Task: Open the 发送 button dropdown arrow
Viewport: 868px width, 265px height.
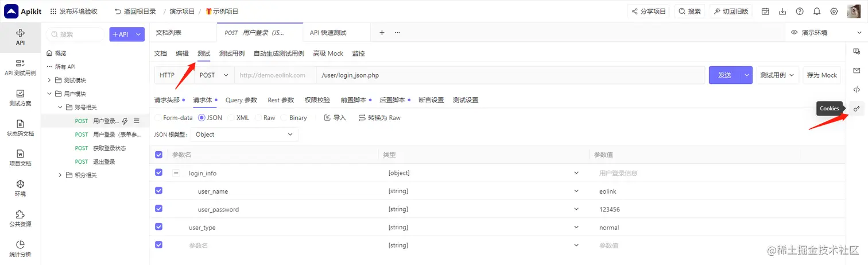Action: pyautogui.click(x=747, y=75)
